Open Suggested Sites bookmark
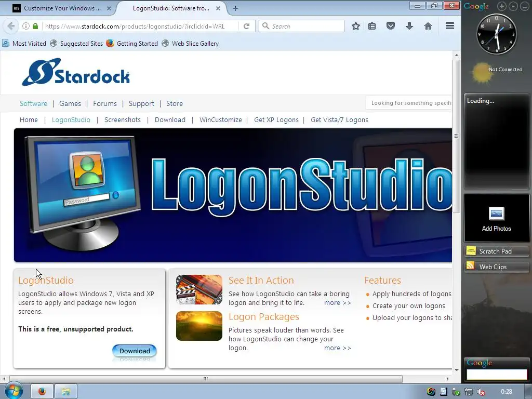The width and height of the screenshot is (532, 399). point(76,44)
